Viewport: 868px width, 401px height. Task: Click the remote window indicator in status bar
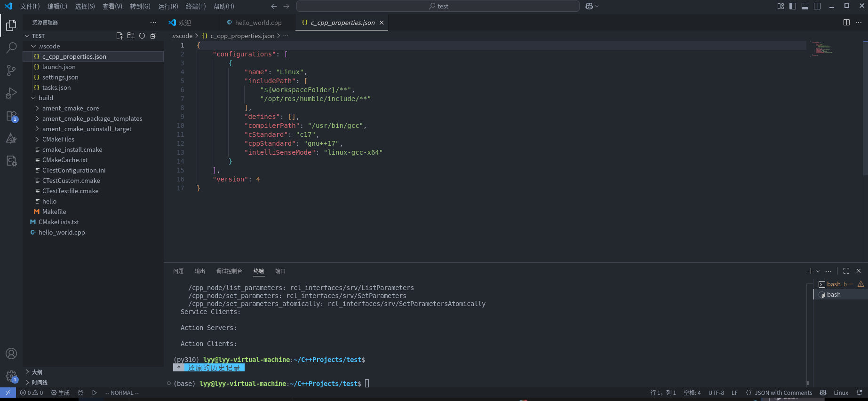point(8,393)
